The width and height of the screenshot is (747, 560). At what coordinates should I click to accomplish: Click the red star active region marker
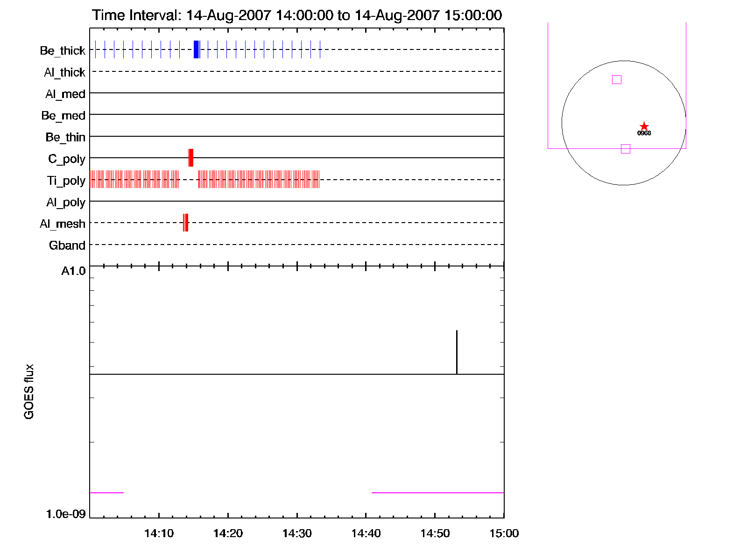tap(644, 126)
